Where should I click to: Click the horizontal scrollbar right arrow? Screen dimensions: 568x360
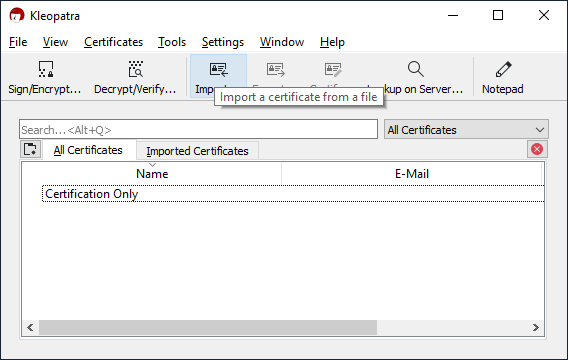tap(536, 327)
